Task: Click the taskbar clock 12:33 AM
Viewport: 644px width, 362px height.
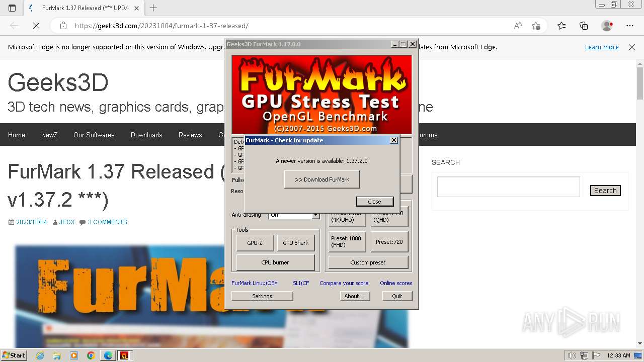Action: 618,355
